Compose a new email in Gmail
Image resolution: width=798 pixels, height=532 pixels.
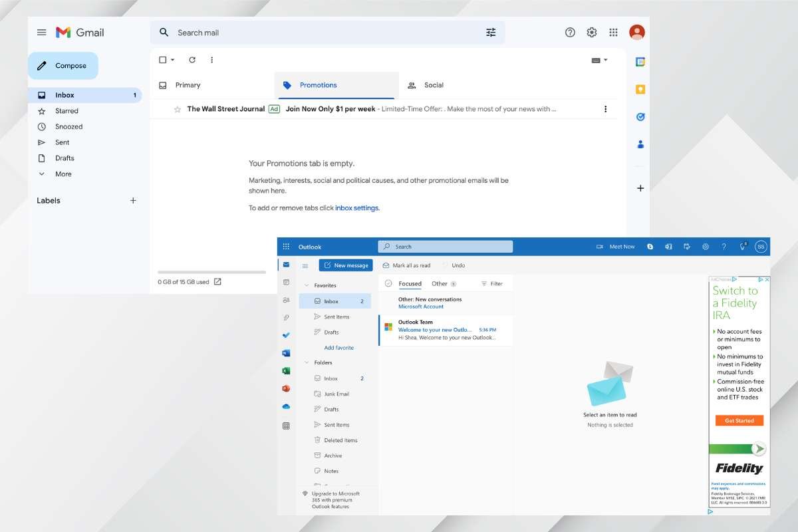(x=63, y=65)
